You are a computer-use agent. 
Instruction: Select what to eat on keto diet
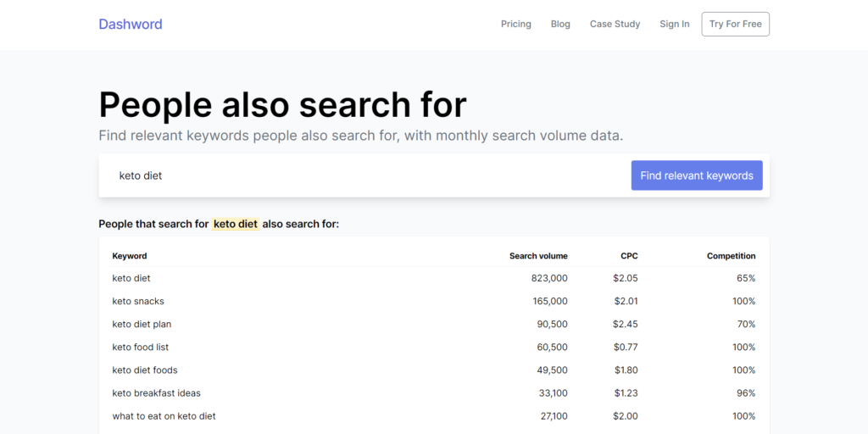[164, 416]
